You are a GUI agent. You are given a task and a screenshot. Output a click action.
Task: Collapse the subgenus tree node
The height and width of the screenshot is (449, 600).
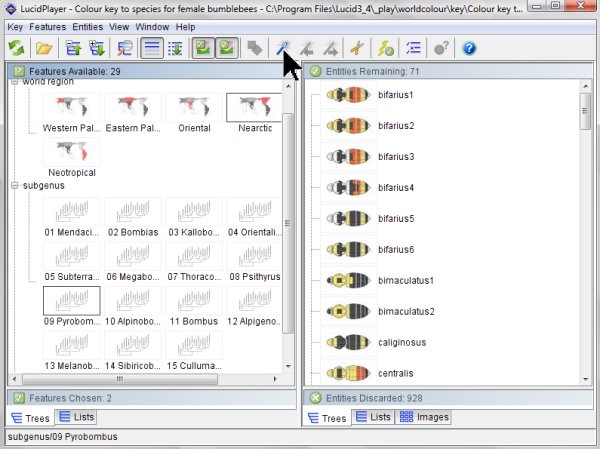click(x=15, y=186)
